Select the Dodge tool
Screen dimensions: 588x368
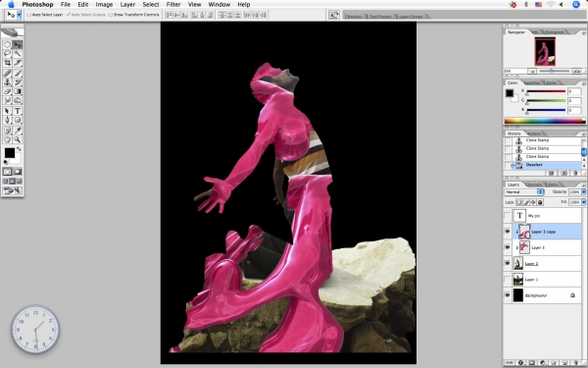click(x=18, y=100)
